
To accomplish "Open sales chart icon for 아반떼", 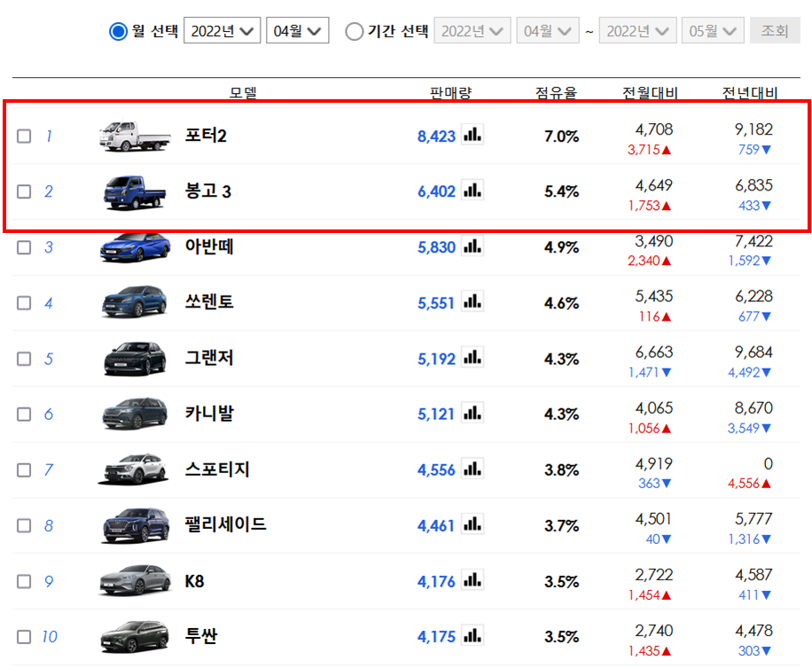I will [x=472, y=246].
